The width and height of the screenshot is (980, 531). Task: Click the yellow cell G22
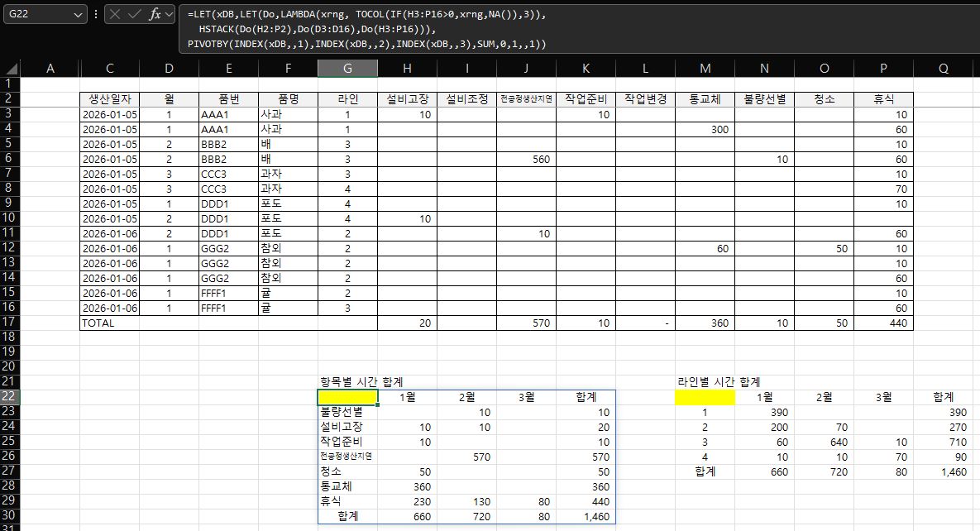[347, 398]
